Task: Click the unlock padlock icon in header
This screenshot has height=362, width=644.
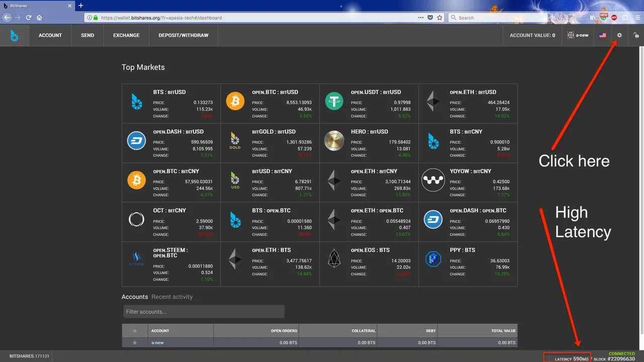Action: click(636, 35)
